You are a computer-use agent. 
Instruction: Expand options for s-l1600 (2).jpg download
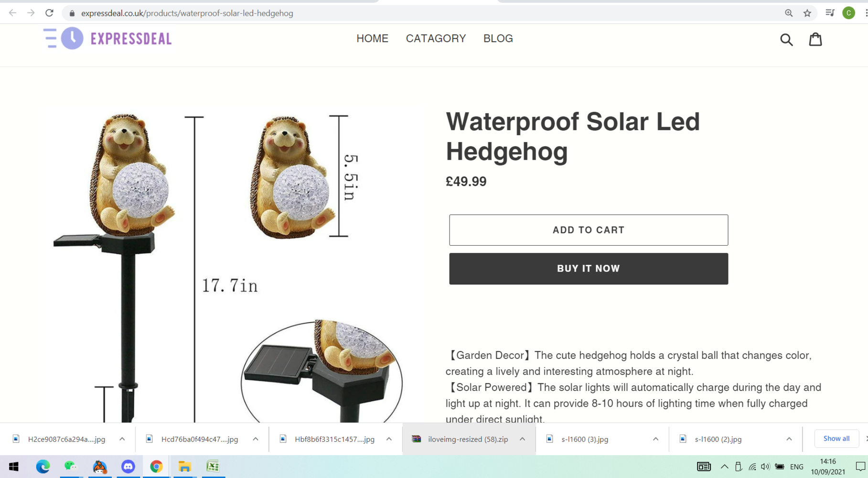pyautogui.click(x=789, y=439)
